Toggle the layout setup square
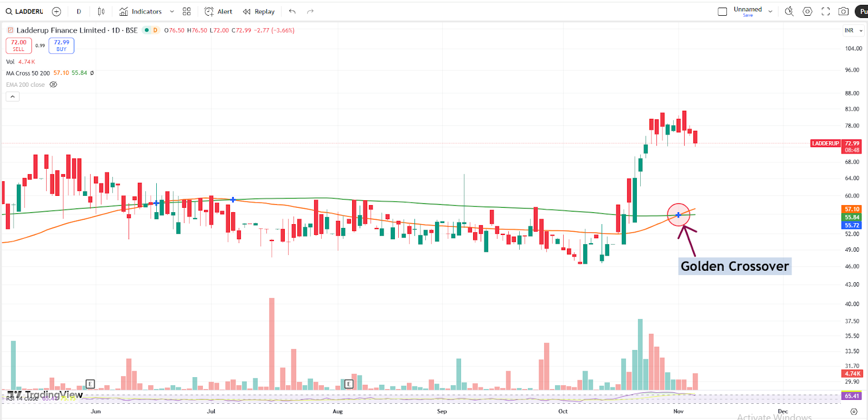 point(722,11)
